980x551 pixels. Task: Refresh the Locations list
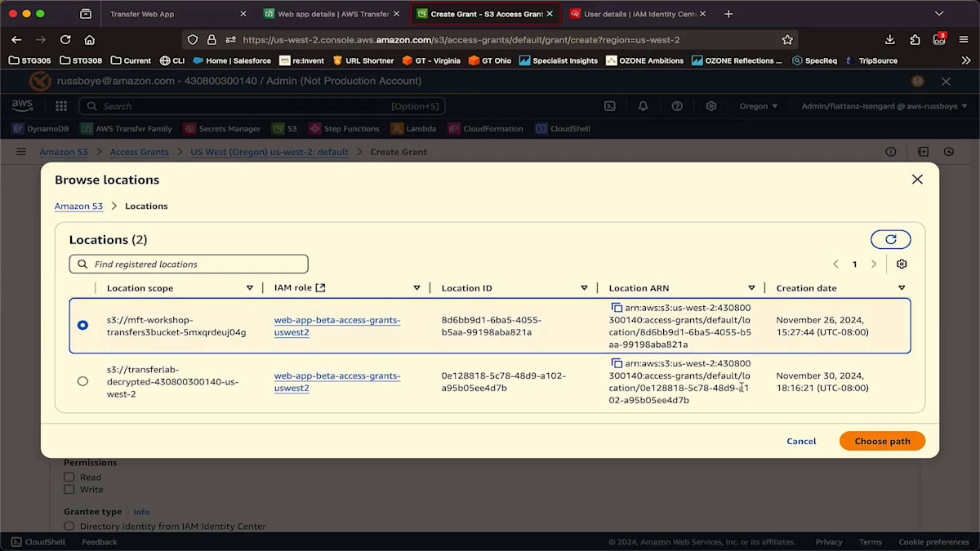click(890, 239)
